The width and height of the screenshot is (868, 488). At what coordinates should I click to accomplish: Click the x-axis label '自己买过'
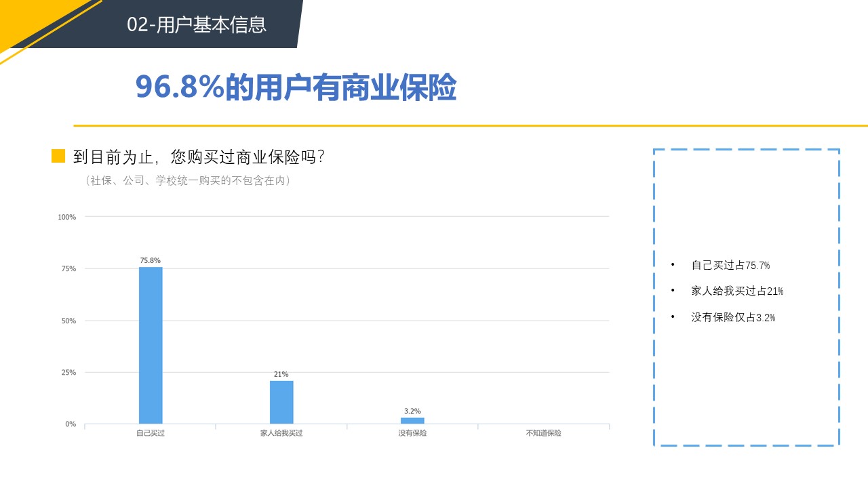pos(151,433)
